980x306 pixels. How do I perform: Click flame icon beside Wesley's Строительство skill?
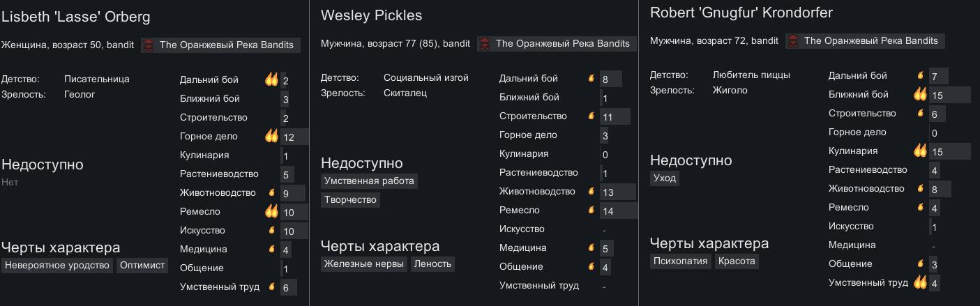pos(591,116)
